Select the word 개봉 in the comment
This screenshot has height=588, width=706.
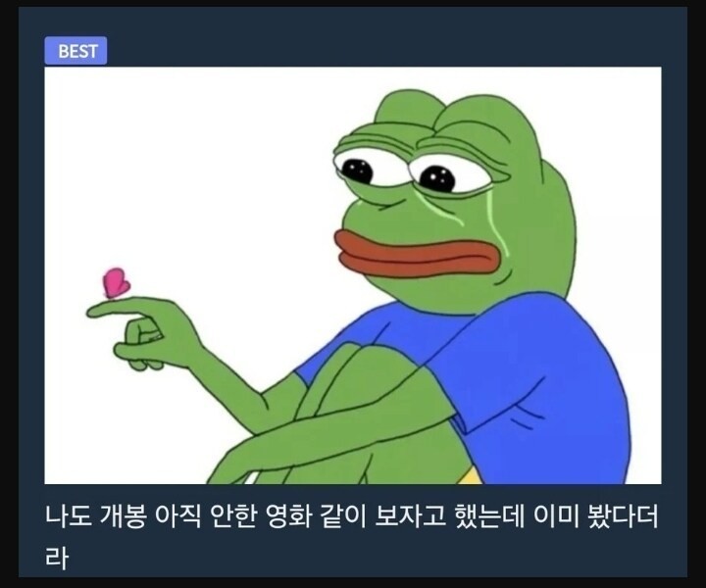pos(123,516)
